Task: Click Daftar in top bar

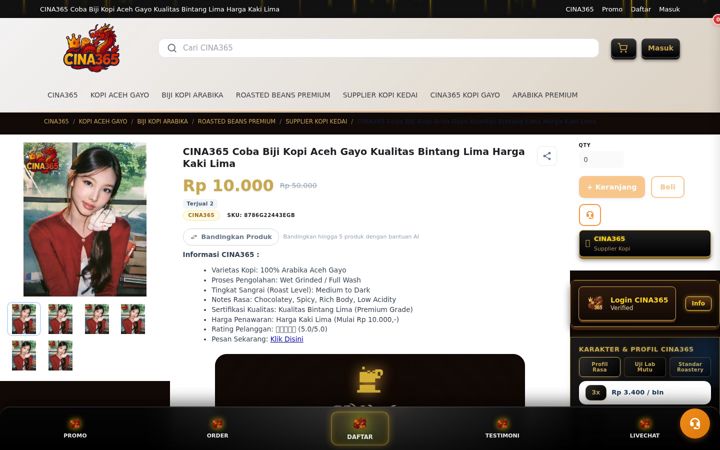Action: [x=641, y=9]
